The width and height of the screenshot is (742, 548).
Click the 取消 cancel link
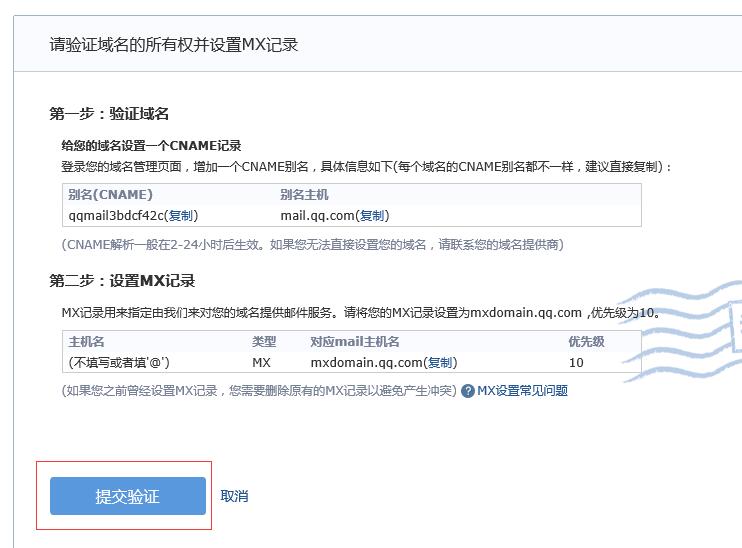(234, 496)
